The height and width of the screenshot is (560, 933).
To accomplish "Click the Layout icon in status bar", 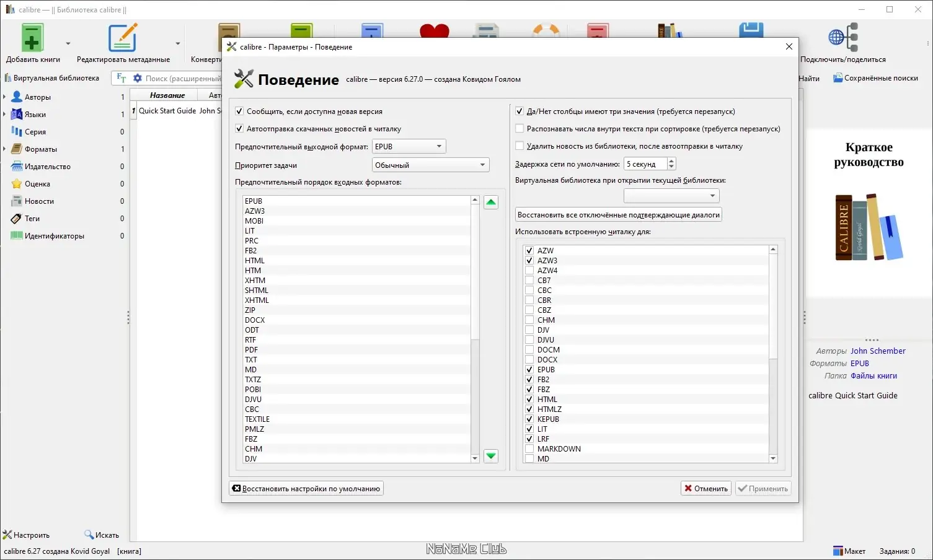I will tap(838, 551).
